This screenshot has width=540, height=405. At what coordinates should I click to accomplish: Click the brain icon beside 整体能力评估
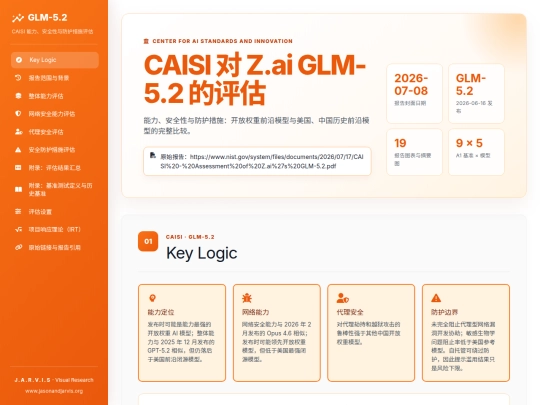click(x=18, y=96)
